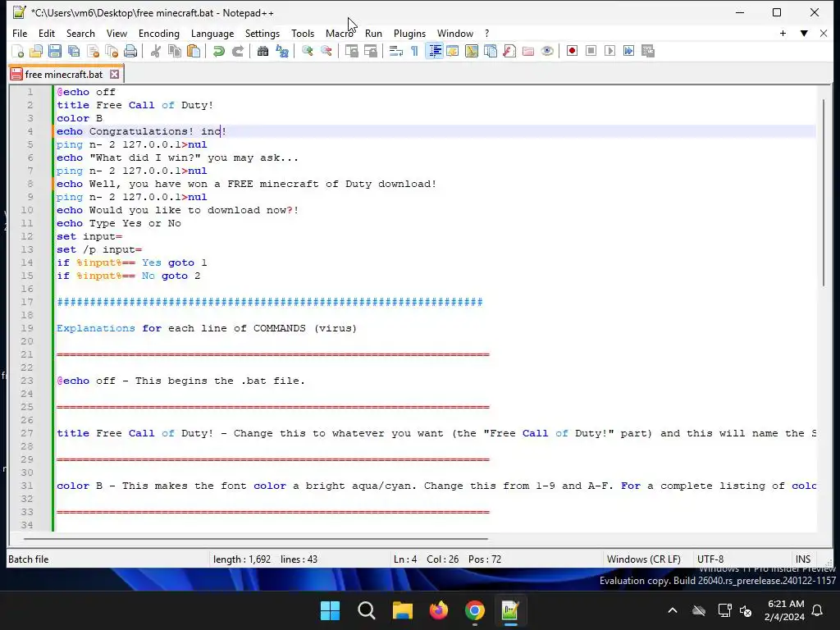Close current document toolbar icon
Screen dimensions: 840x630
[x=93, y=51]
